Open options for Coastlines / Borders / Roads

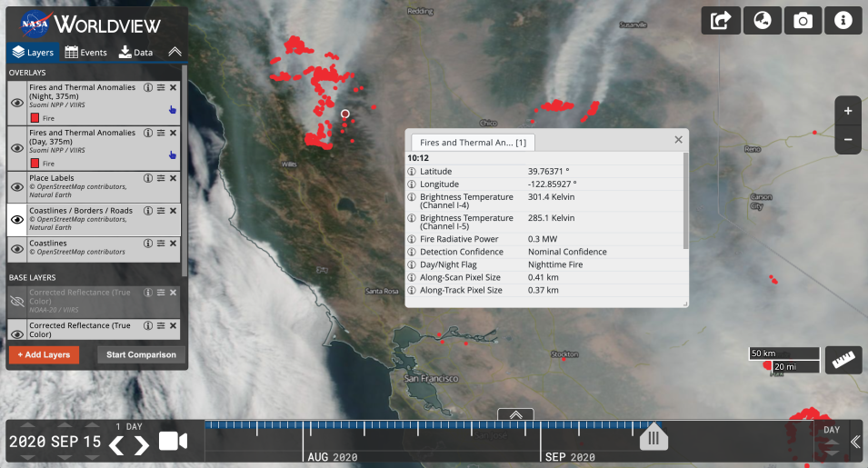161,211
